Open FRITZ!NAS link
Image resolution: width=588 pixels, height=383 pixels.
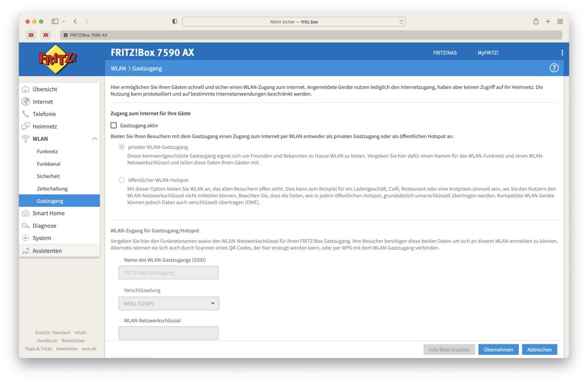point(445,53)
